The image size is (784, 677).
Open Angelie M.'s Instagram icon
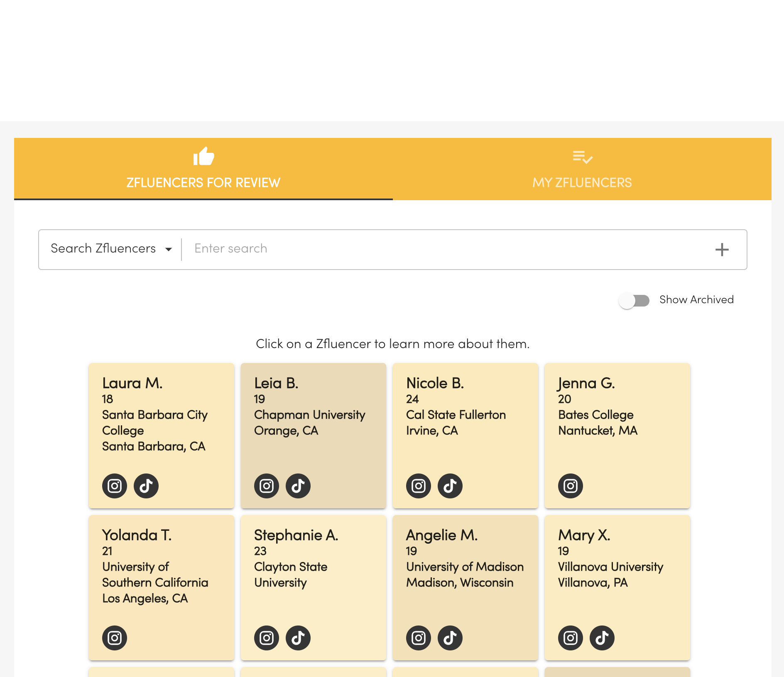419,638
